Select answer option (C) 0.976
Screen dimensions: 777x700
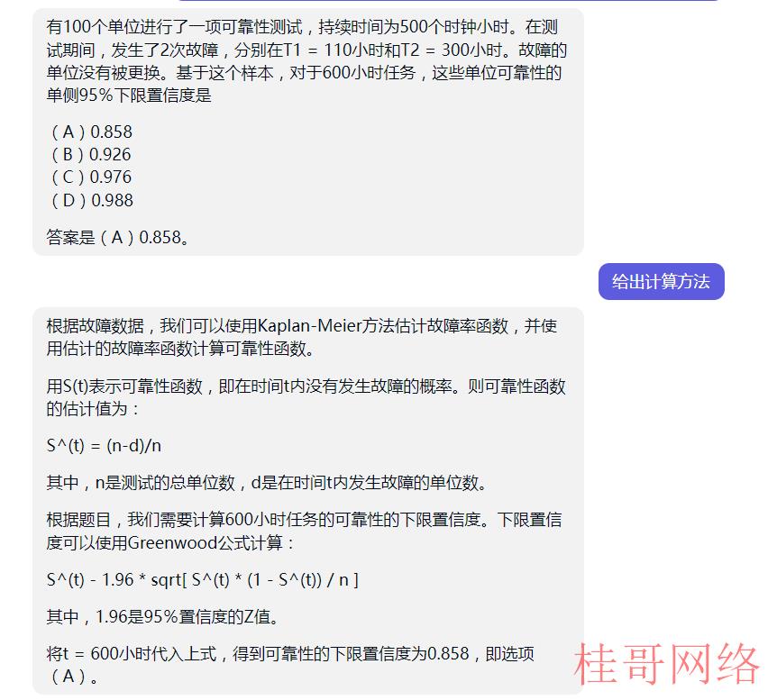(91, 177)
